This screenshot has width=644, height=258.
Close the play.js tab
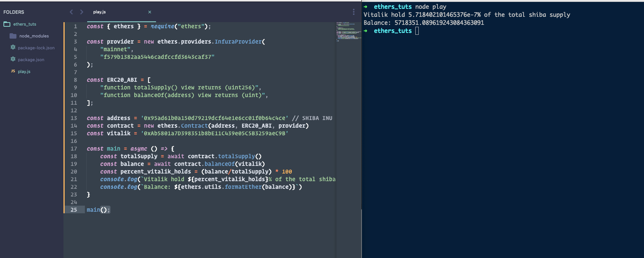[150, 12]
